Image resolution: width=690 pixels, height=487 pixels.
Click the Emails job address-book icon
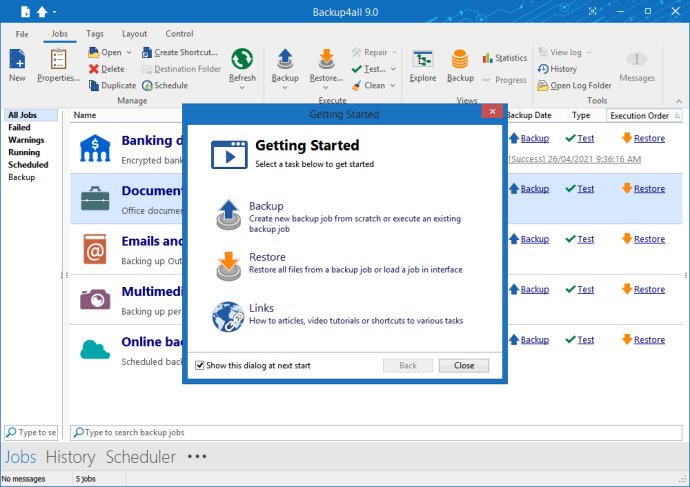pyautogui.click(x=95, y=249)
